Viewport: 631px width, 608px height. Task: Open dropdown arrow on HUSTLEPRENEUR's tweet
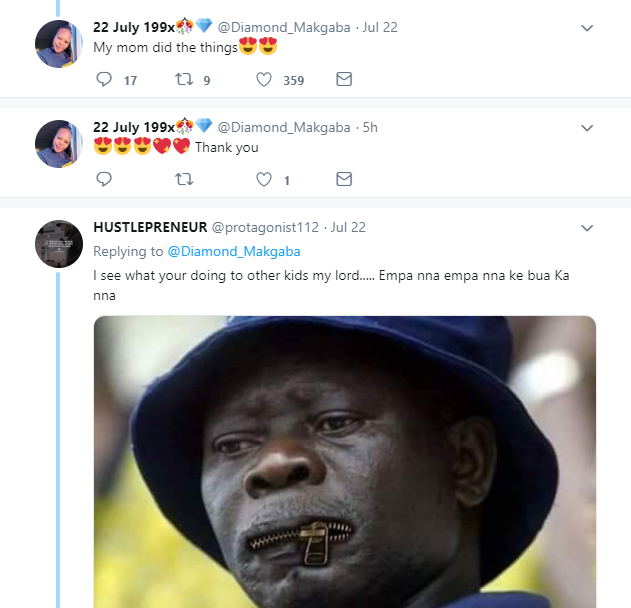tap(587, 228)
